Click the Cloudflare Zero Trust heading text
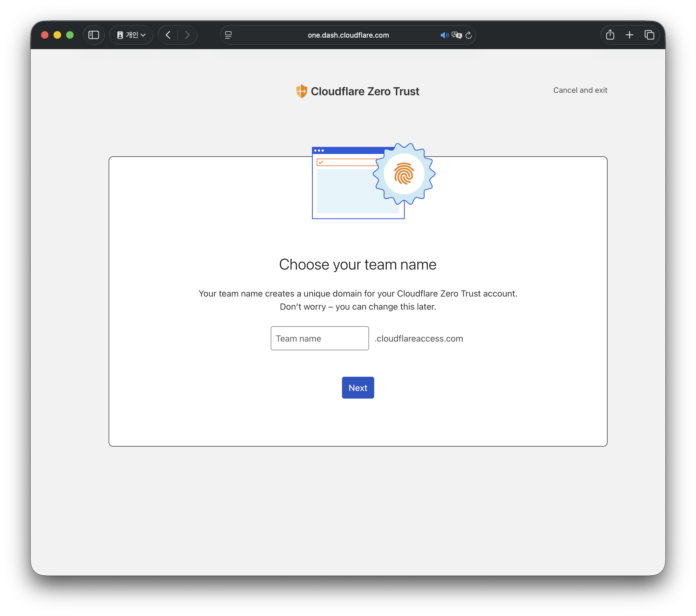The image size is (696, 616). pos(365,91)
